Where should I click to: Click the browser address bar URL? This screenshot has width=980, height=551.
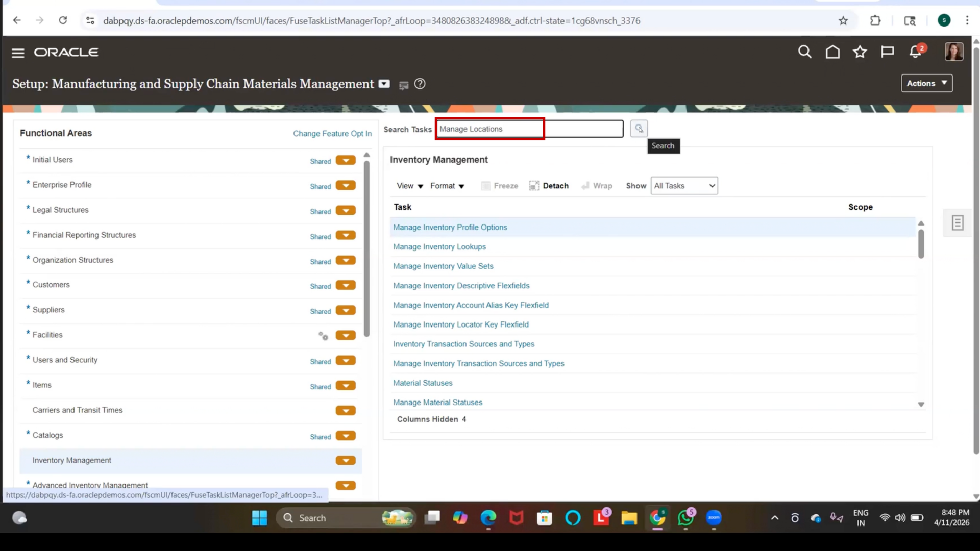click(372, 21)
